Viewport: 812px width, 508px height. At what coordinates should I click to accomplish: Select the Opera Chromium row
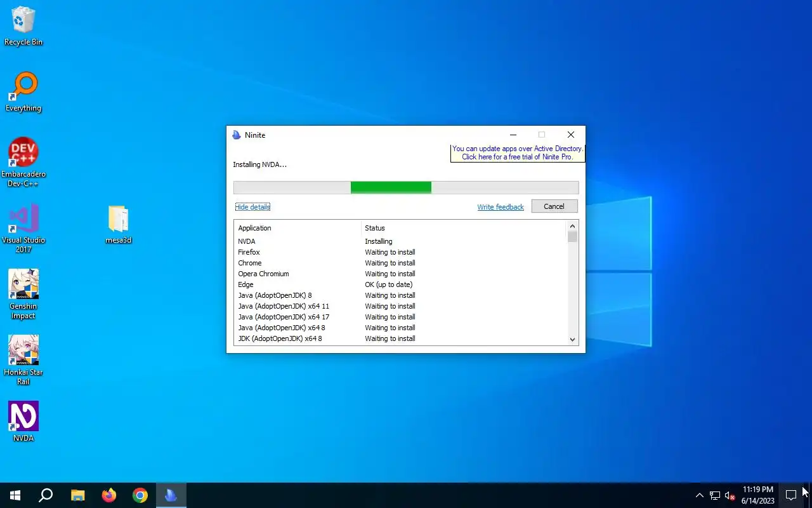400,274
